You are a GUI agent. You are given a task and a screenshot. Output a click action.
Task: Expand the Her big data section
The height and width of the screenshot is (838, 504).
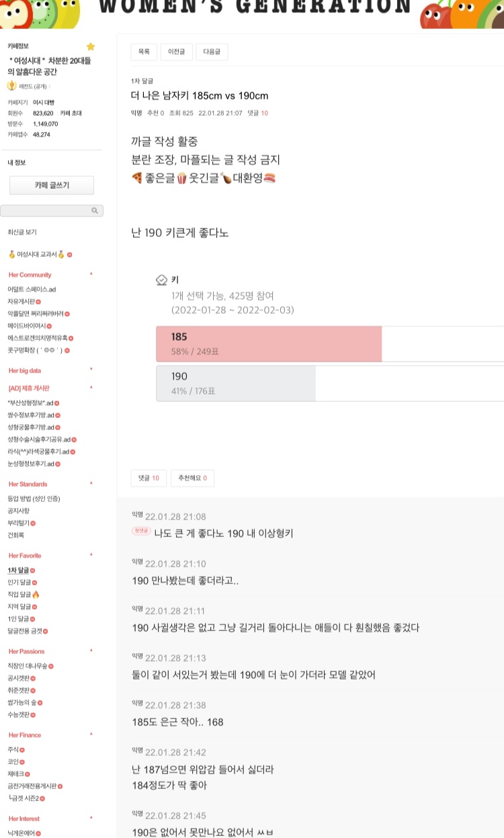click(91, 370)
